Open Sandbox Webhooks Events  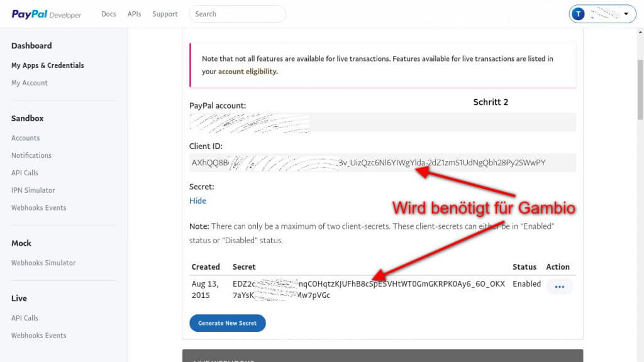38,207
